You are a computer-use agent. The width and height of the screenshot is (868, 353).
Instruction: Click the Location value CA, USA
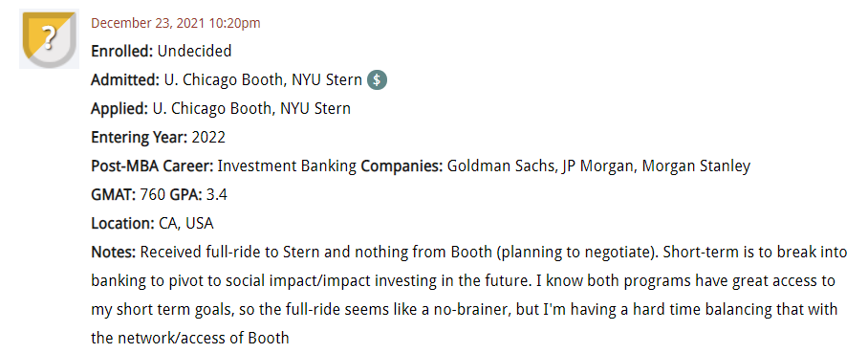point(186,223)
